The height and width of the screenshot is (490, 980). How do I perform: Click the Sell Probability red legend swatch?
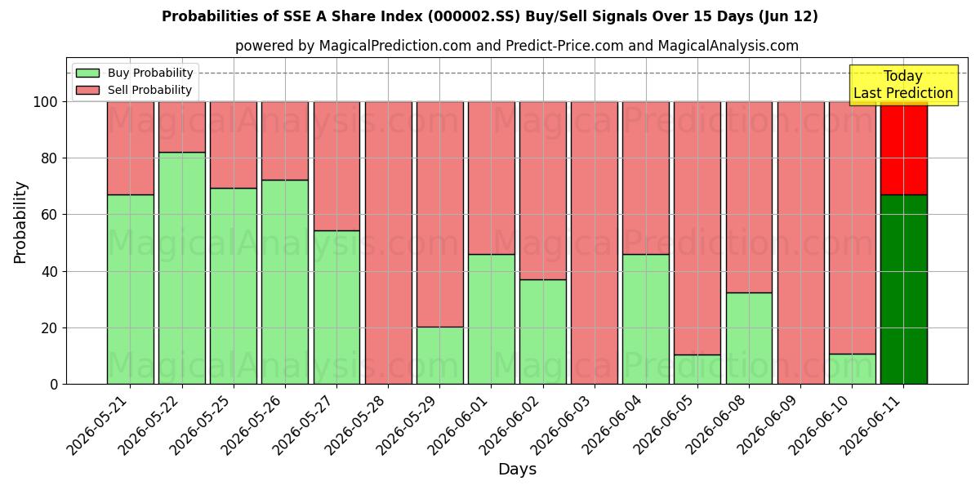click(87, 91)
